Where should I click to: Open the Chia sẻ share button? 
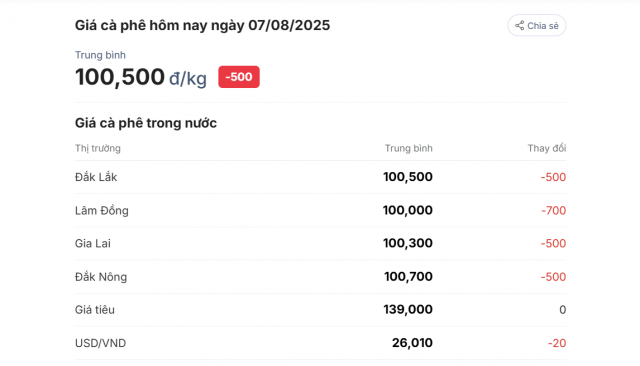(x=537, y=26)
